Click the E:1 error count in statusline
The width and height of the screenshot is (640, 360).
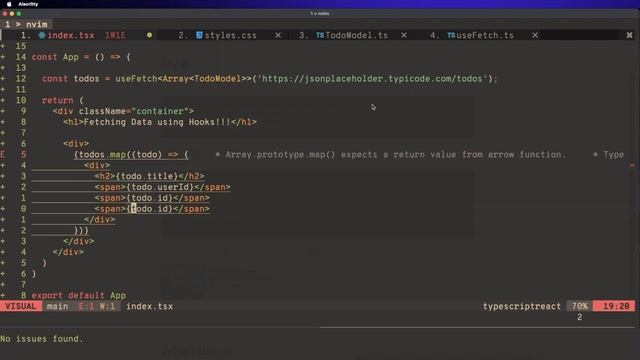click(86, 306)
